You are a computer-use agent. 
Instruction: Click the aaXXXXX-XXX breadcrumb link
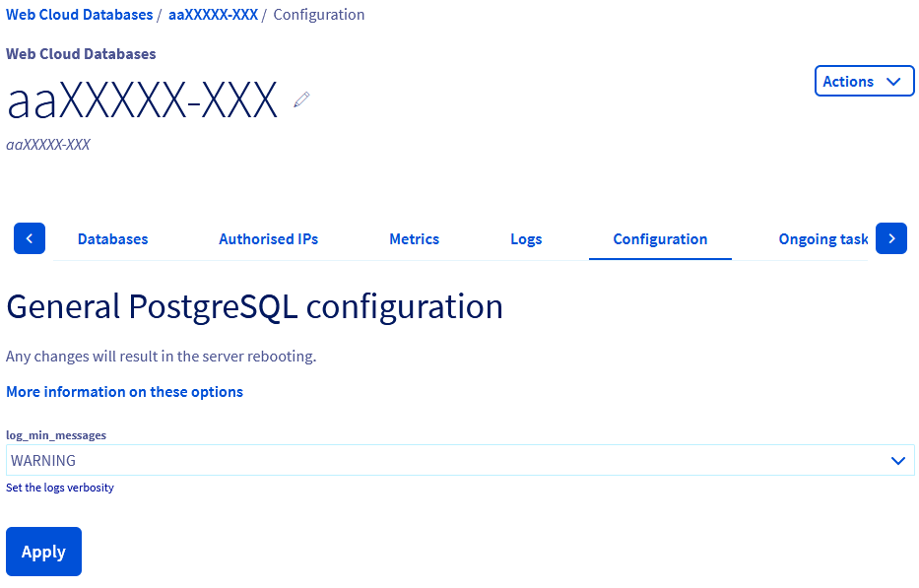[x=213, y=14]
